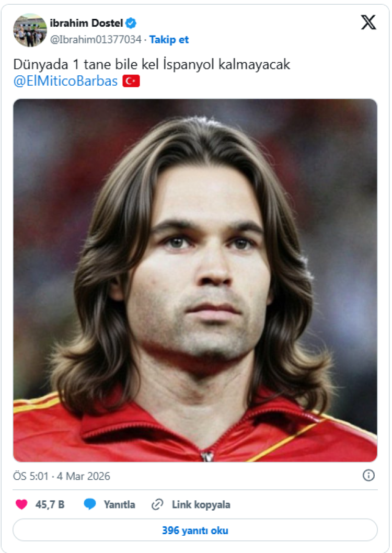
Task: Open the X logo link
Action: (368, 22)
